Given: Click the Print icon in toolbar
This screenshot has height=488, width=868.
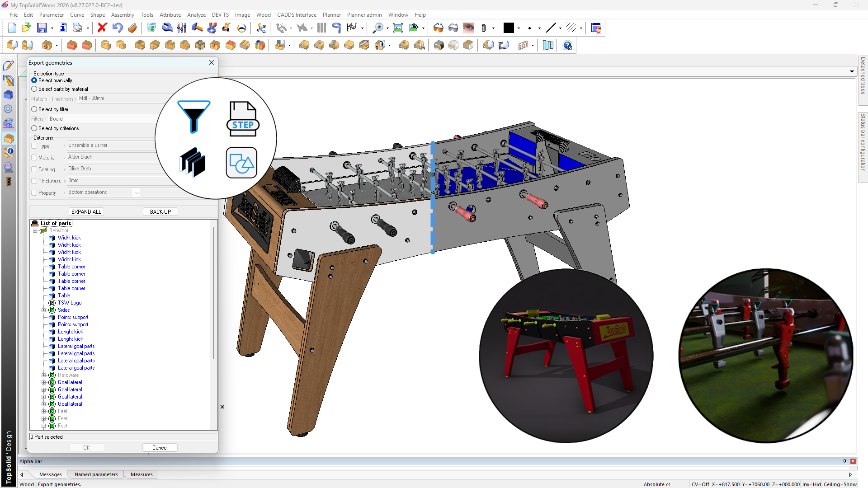Looking at the screenshot, I should 78,28.
